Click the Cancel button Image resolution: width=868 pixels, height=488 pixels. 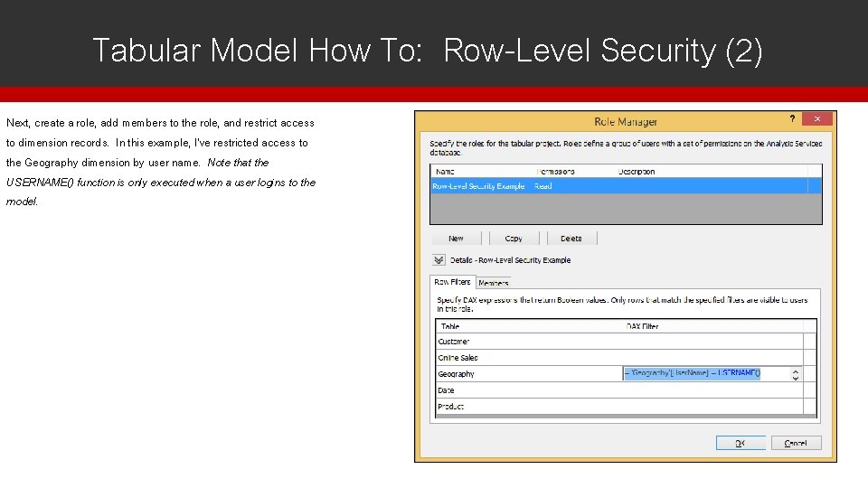coord(796,443)
